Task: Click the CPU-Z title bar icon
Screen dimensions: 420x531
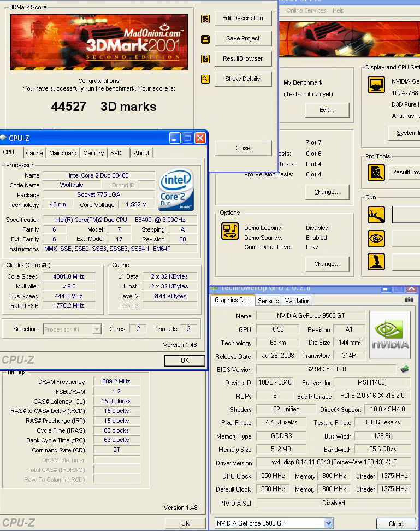Action: point(4,138)
